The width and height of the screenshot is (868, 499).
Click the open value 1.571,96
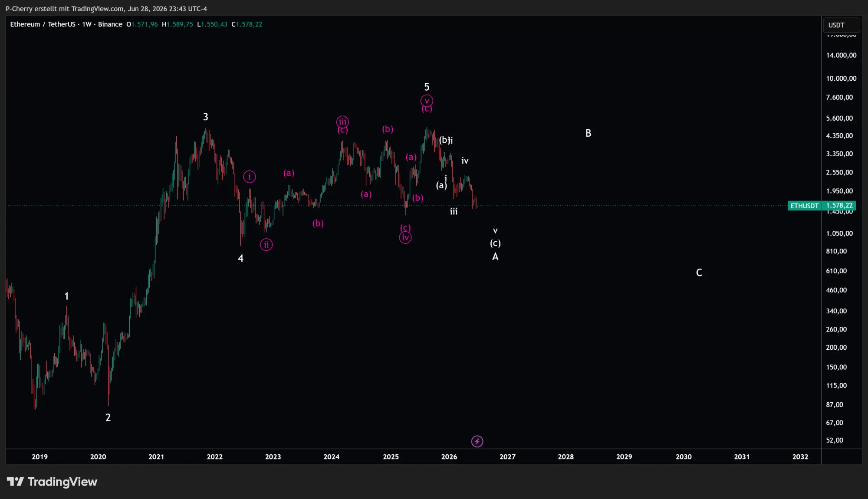pos(145,24)
